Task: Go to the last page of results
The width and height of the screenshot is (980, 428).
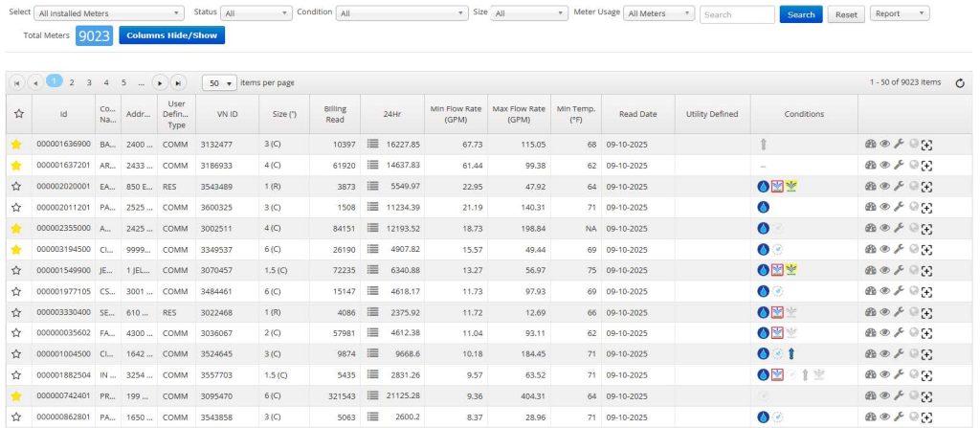Action: point(178,82)
